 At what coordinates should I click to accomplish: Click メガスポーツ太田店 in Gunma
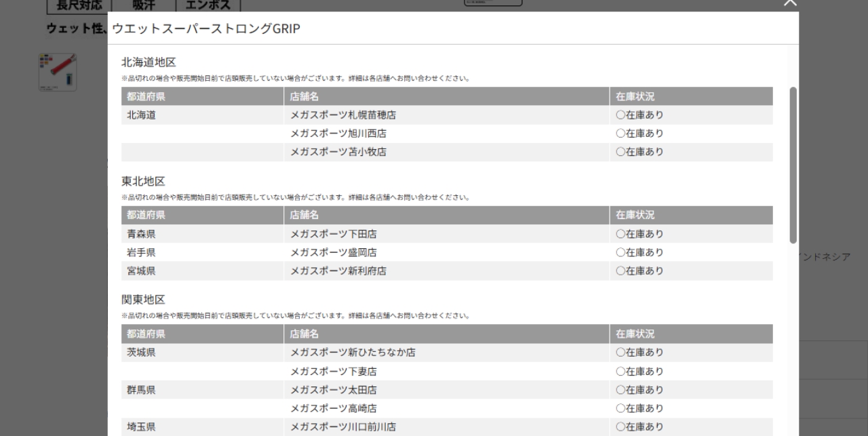tap(334, 390)
